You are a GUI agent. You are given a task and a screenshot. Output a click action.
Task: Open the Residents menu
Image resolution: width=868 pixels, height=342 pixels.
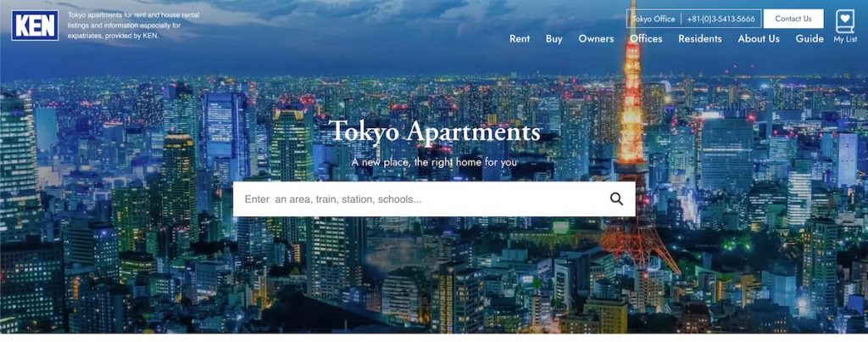[x=699, y=39]
